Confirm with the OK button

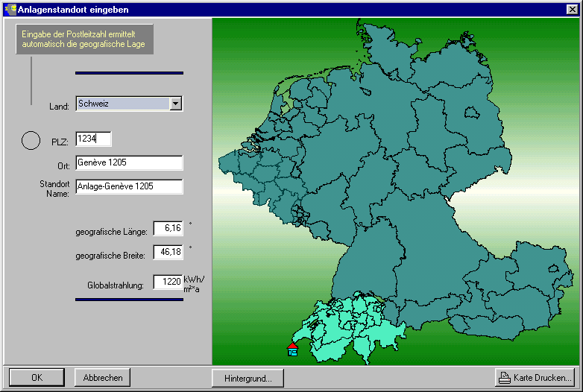37,378
